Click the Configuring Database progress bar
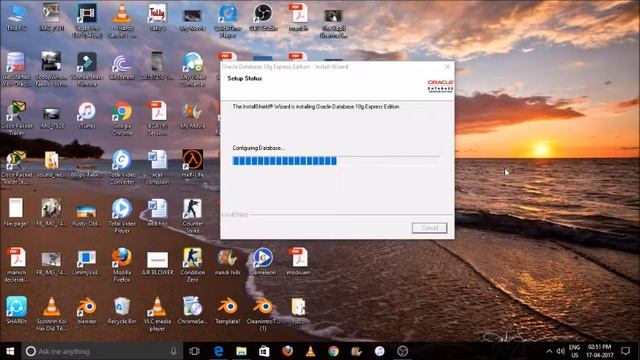Image resolution: width=640 pixels, height=360 pixels. (336, 161)
